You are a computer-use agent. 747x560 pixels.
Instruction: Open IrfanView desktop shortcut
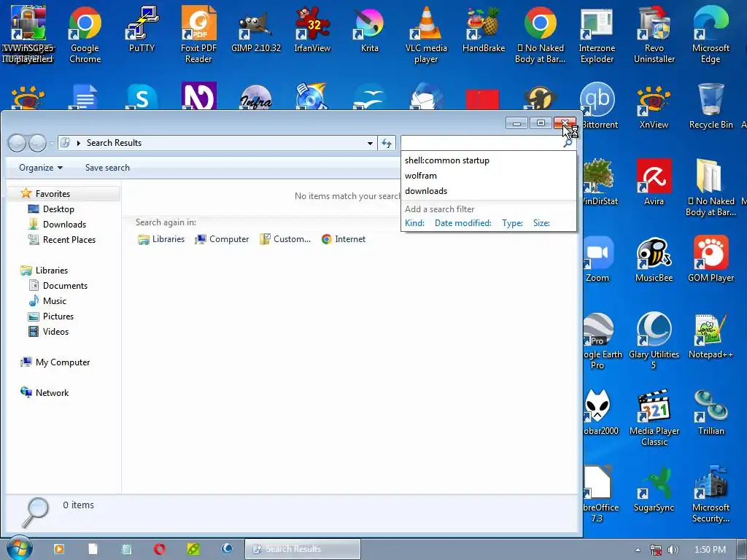(x=312, y=29)
